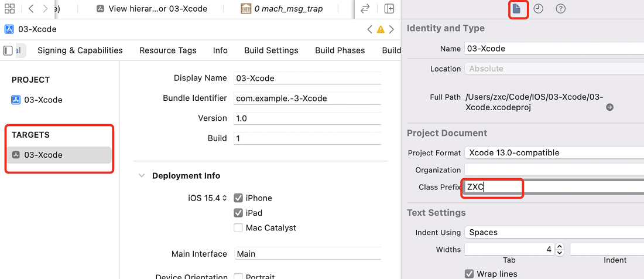The width and height of the screenshot is (644, 279).
Task: Select the 03-Xcode target under TARGETS
Action: [60, 155]
